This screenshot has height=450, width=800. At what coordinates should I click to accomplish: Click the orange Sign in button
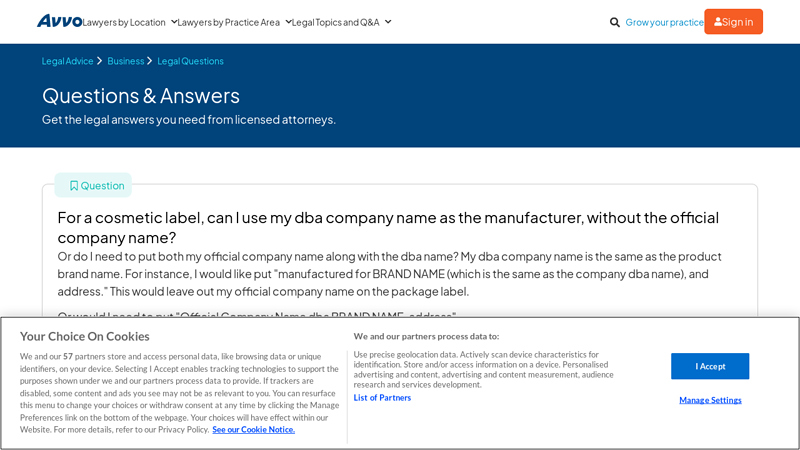733,21
